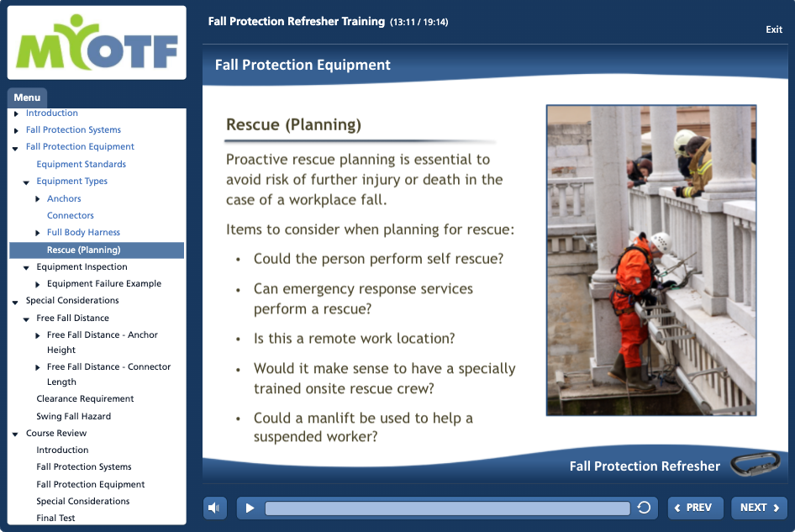Image resolution: width=795 pixels, height=532 pixels.
Task: Collapse the Equipment Inspection arrow
Action: pyautogui.click(x=26, y=268)
